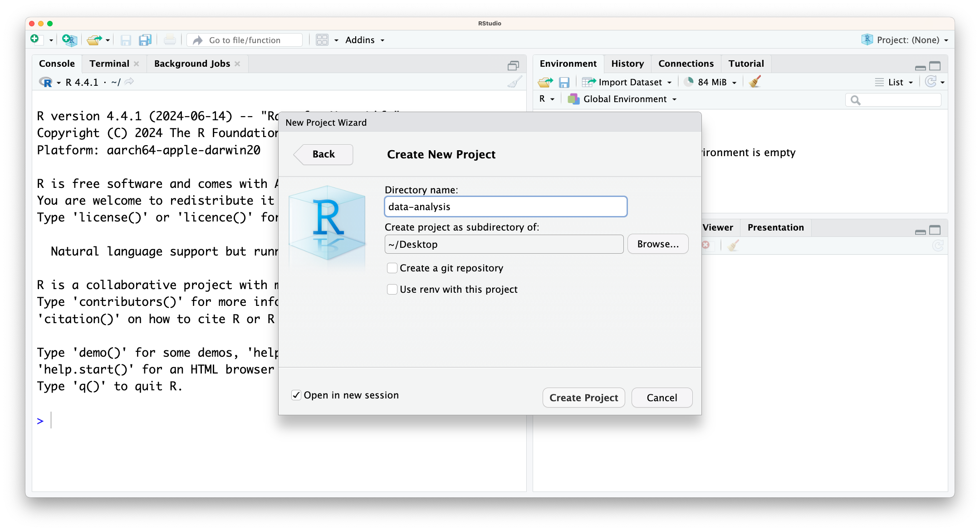Click the red remove viewer item icon

[706, 245]
